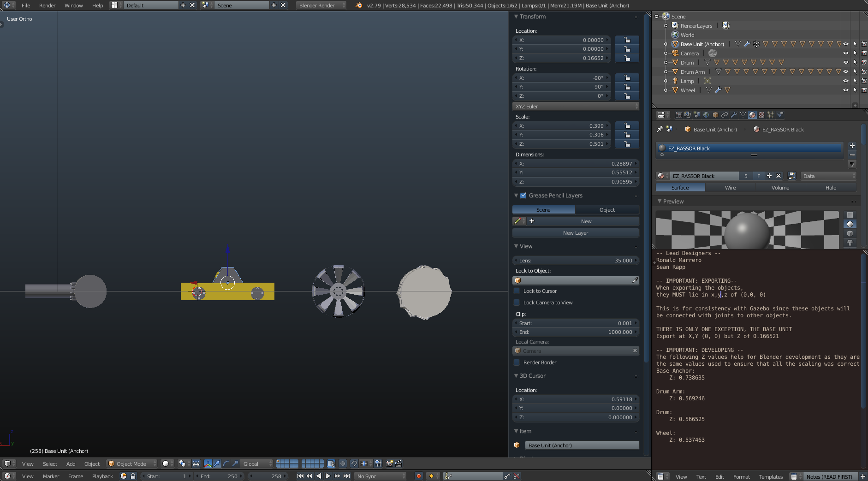This screenshot has width=868, height=481.
Task: Enable Lock to Cursor checkbox
Action: 517,291
